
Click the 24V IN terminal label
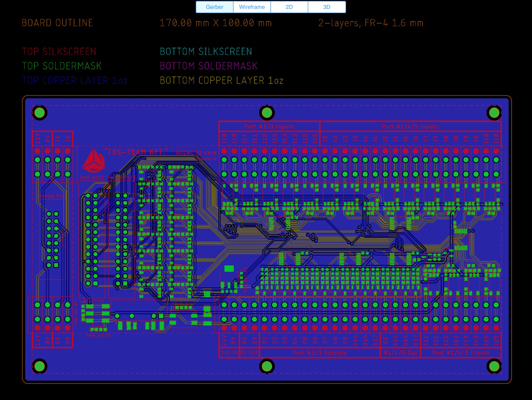click(x=229, y=353)
